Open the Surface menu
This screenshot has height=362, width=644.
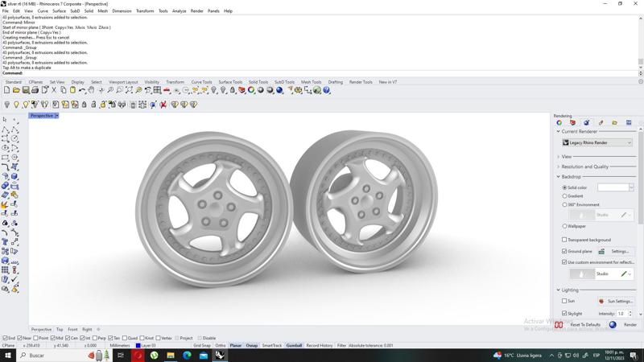tap(59, 11)
